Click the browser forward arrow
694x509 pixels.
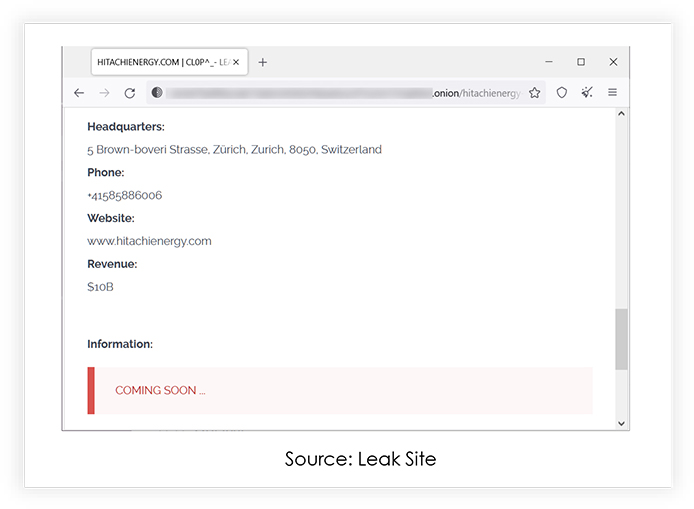click(104, 93)
